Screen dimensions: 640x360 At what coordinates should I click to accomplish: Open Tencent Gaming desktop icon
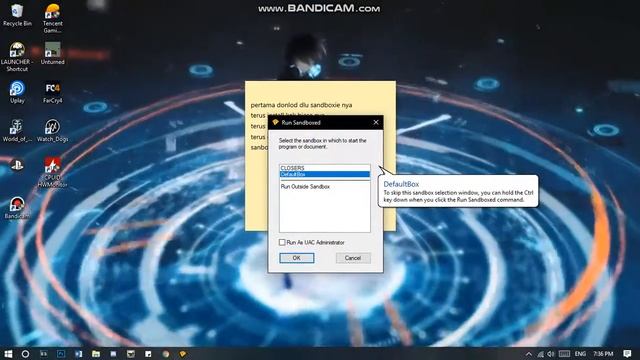pyautogui.click(x=53, y=18)
